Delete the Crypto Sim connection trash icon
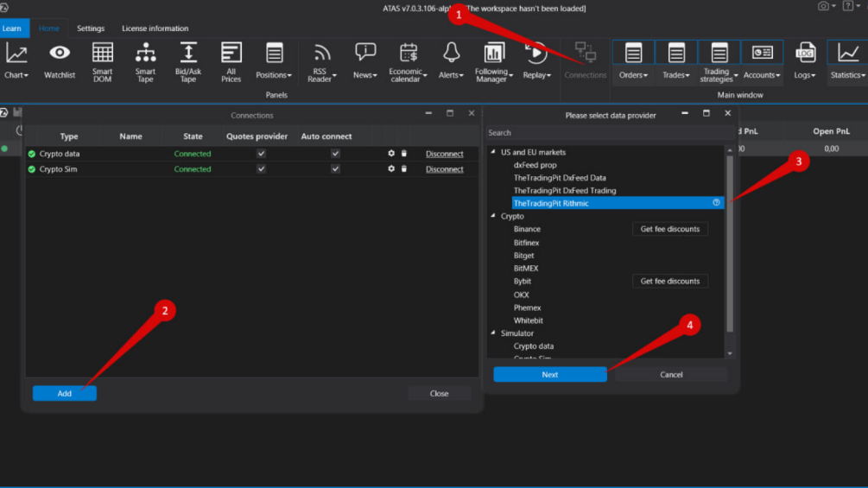 pos(403,168)
